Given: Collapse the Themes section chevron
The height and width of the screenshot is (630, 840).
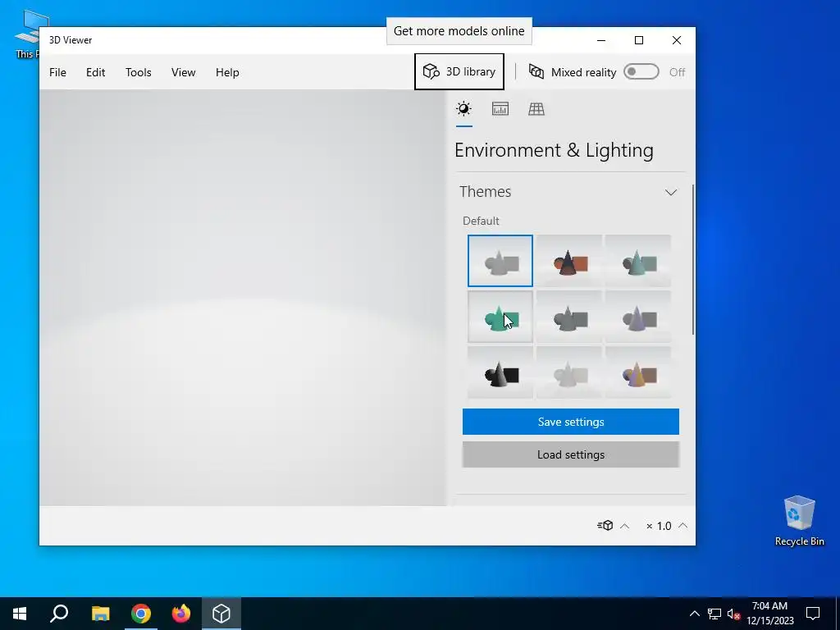Looking at the screenshot, I should (x=671, y=192).
